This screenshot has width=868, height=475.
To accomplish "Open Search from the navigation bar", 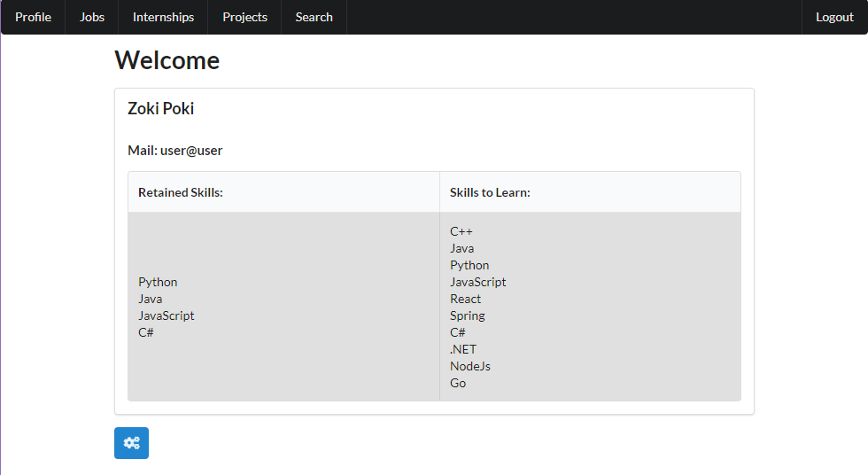I will tap(314, 17).
